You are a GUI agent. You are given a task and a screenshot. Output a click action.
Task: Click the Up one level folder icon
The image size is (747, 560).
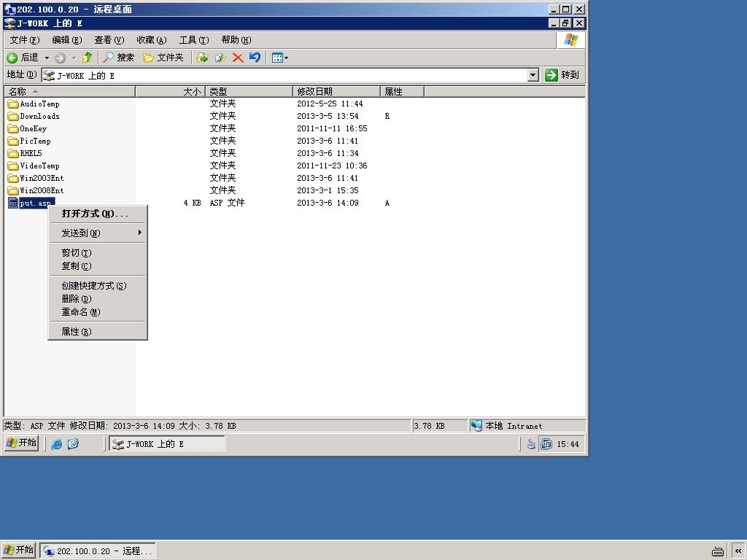pos(88,58)
